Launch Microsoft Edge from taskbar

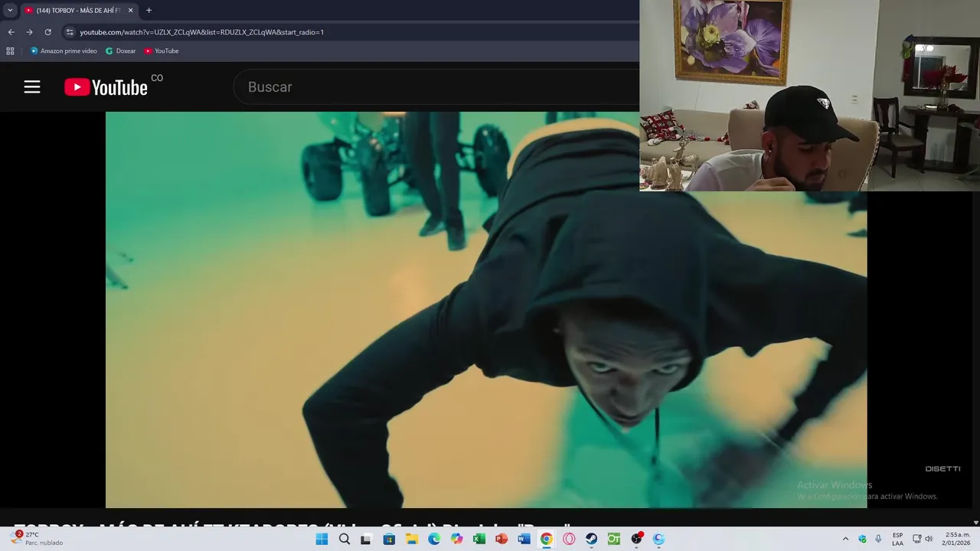coord(434,539)
